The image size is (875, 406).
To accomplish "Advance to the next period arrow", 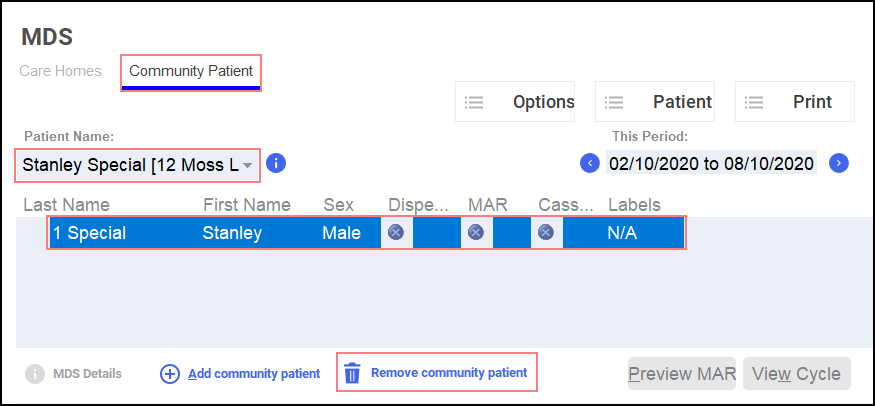I will (839, 163).
